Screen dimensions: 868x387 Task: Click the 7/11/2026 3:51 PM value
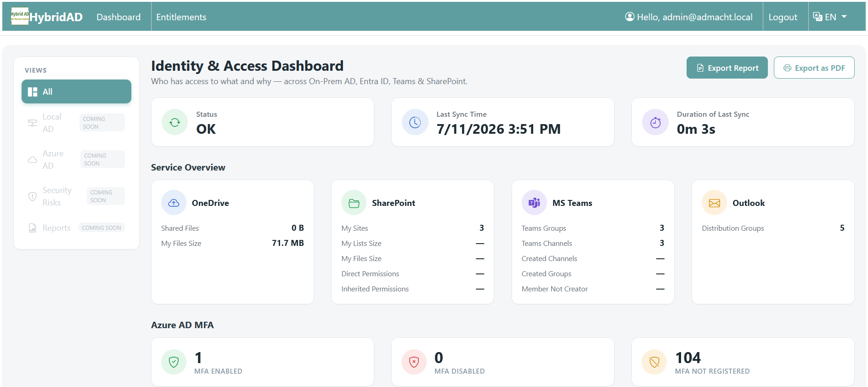498,129
